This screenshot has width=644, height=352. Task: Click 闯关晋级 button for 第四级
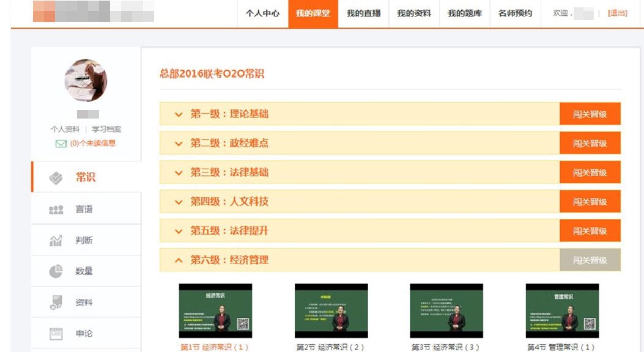pos(590,202)
